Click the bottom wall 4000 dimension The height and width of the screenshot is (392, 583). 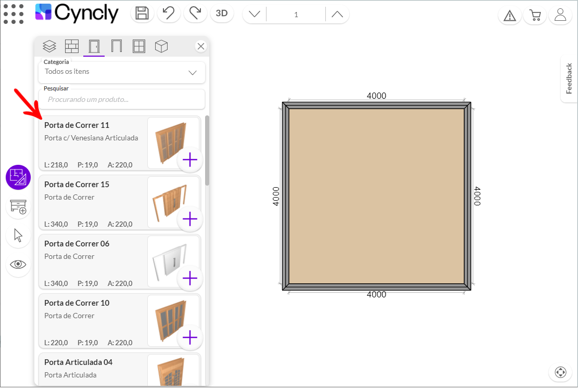376,295
